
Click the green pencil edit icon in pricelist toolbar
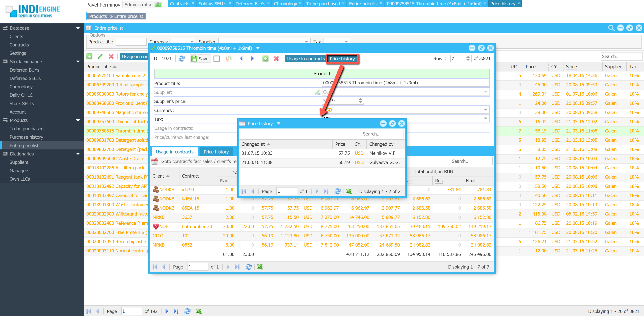(x=100, y=57)
